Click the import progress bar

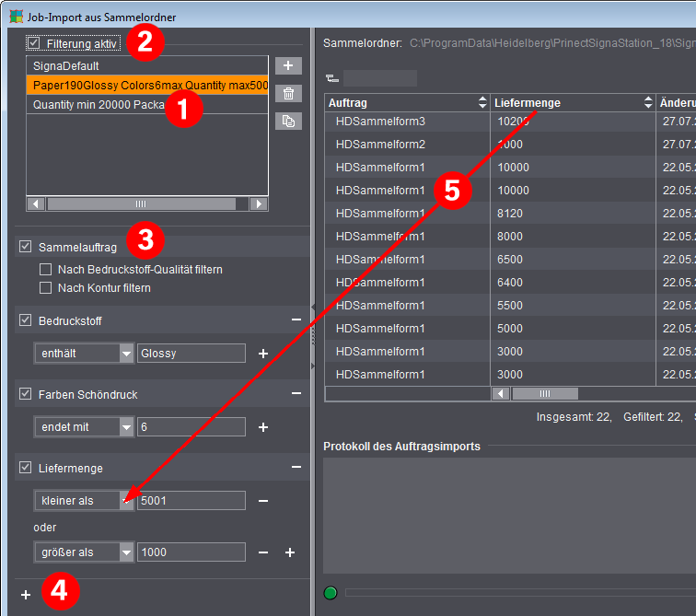tap(520, 592)
